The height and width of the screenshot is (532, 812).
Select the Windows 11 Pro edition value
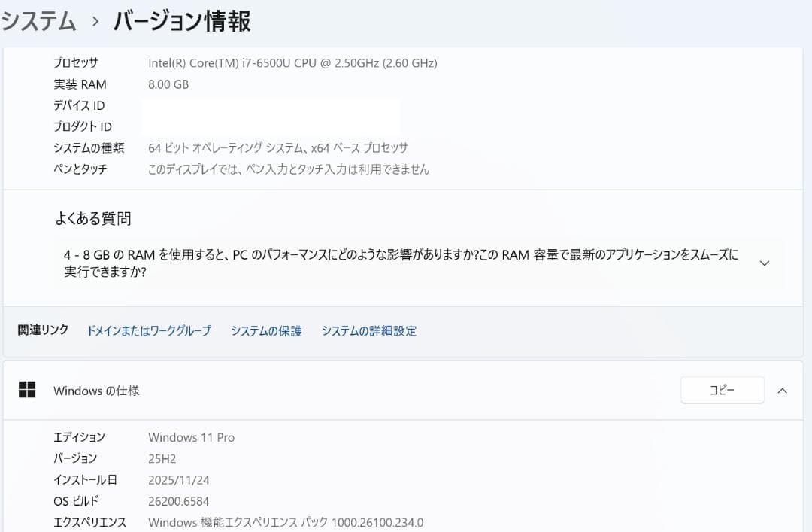tap(191, 437)
